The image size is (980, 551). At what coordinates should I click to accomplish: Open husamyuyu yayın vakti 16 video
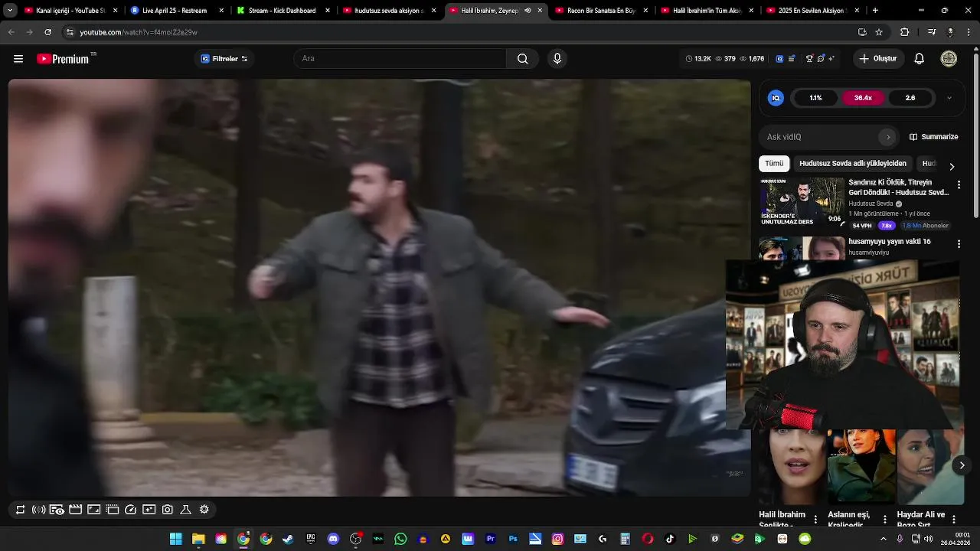click(889, 242)
